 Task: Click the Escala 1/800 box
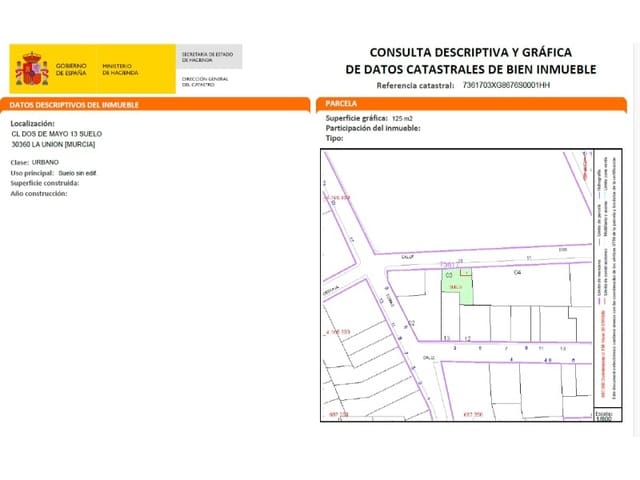pyautogui.click(x=607, y=415)
